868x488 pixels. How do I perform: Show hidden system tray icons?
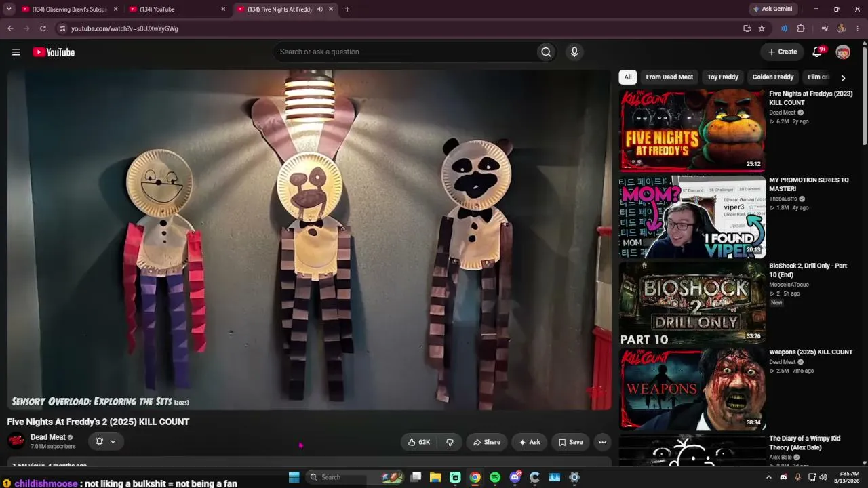(768, 477)
